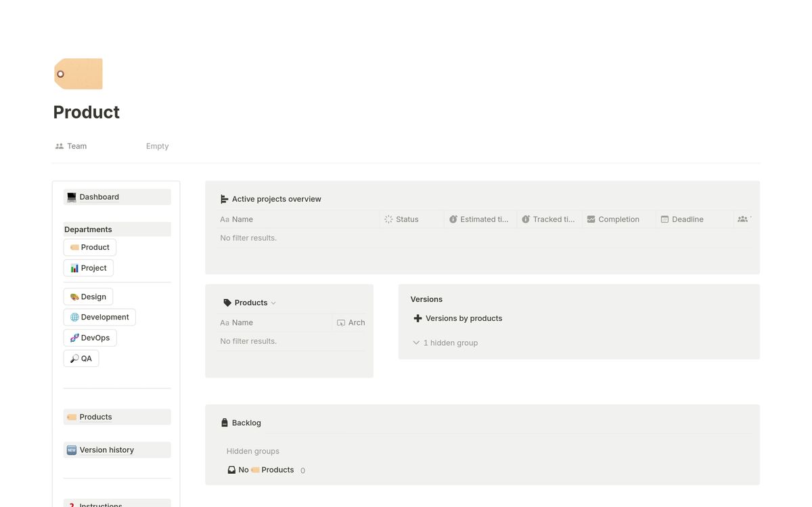The width and height of the screenshot is (812, 507).
Task: Click the Status column spinner icon
Action: tap(388, 219)
